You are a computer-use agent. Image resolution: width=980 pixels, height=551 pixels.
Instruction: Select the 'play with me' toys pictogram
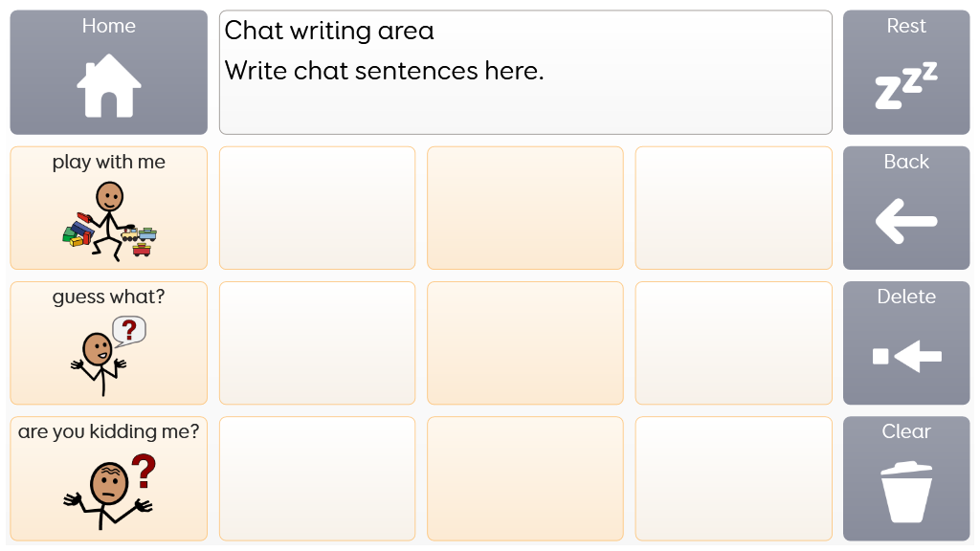pyautogui.click(x=109, y=222)
